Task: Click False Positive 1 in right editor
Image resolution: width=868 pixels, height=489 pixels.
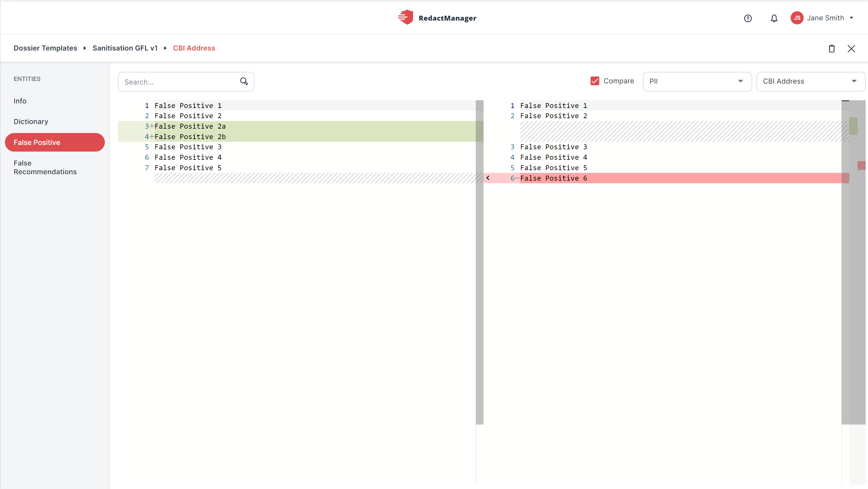Action: point(554,105)
